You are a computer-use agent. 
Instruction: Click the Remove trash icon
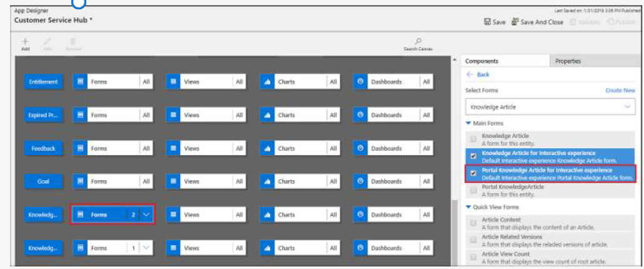tap(73, 41)
